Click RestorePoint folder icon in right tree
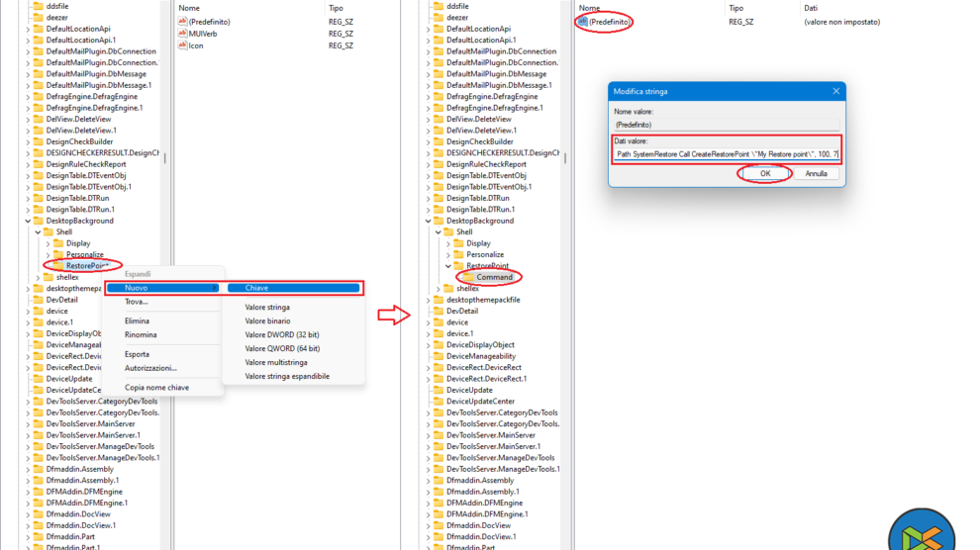Viewport: 980px width, 550px height. pos(458,265)
